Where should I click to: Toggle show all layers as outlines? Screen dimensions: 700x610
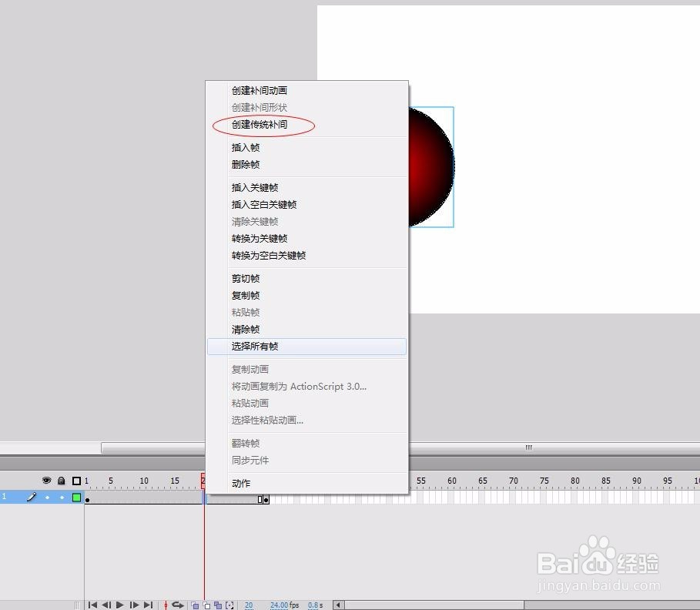[76, 481]
